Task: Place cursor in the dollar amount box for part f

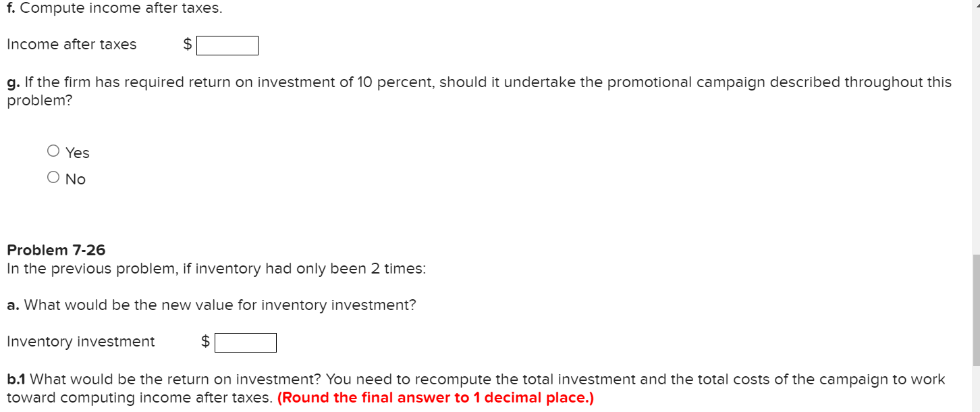Action: [227, 45]
